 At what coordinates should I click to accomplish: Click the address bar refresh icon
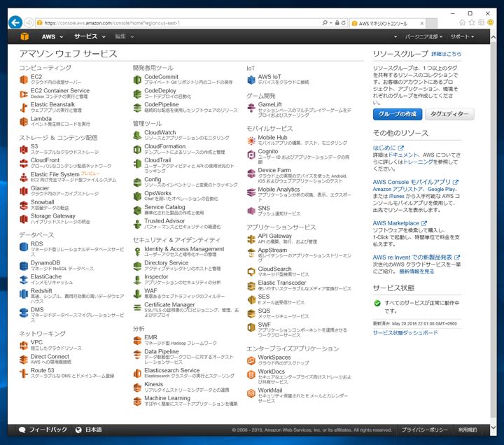pyautogui.click(x=344, y=23)
